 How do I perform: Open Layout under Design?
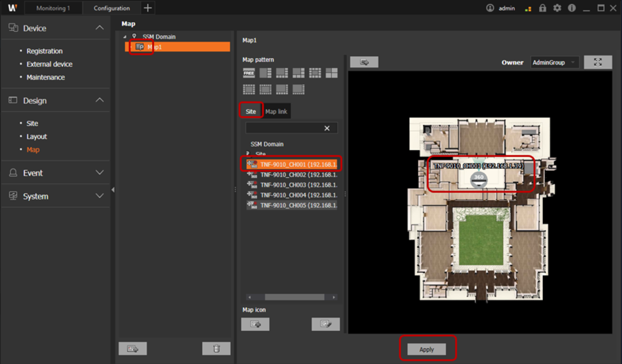[37, 136]
